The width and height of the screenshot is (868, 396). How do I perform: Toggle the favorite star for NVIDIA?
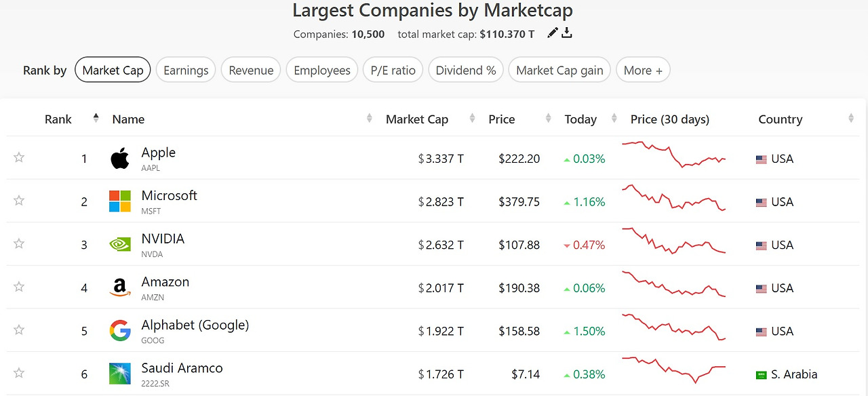(19, 244)
